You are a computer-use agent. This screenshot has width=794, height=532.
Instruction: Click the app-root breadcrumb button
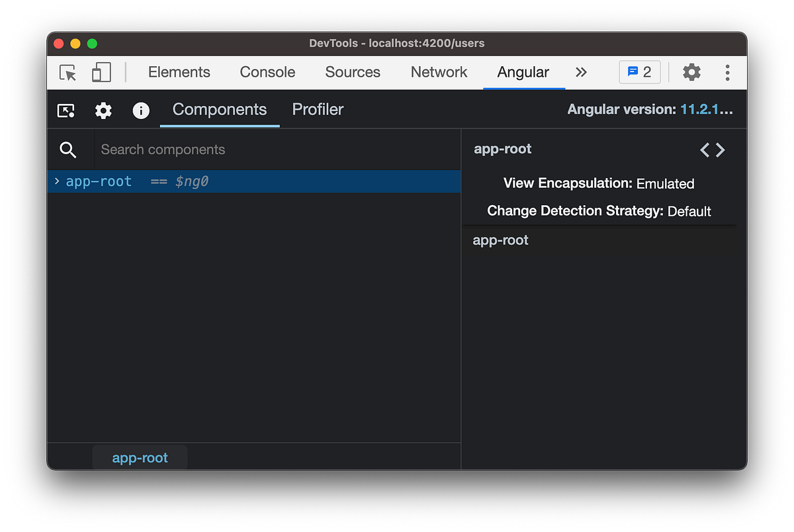pyautogui.click(x=140, y=457)
